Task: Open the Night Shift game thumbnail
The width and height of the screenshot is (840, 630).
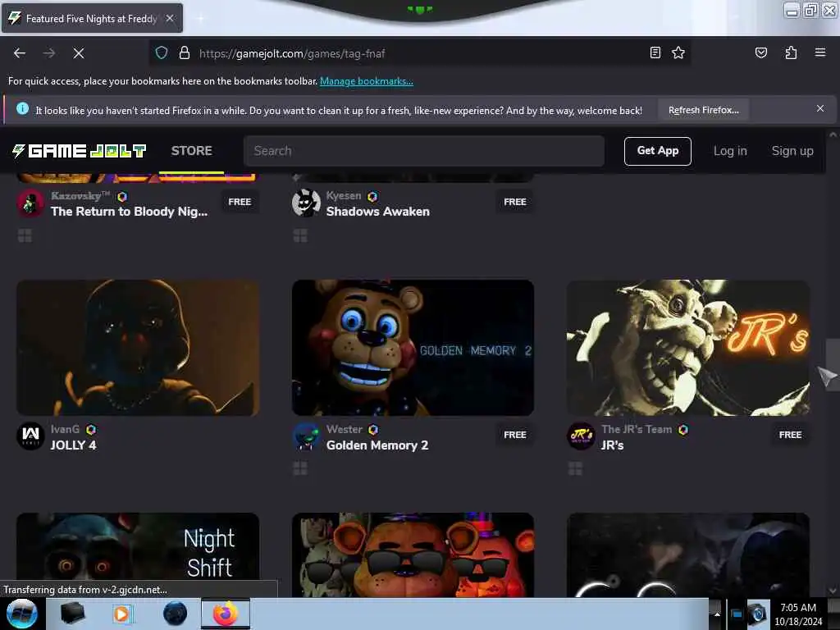Action: (138, 555)
